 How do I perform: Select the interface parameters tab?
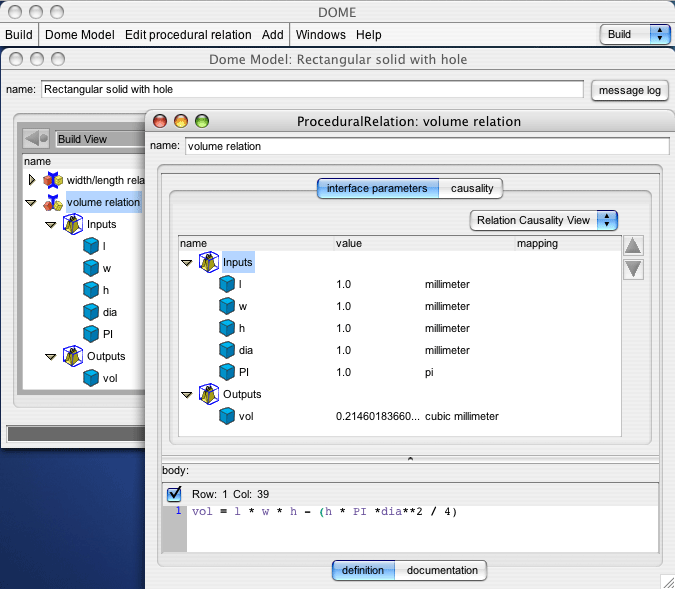378,189
